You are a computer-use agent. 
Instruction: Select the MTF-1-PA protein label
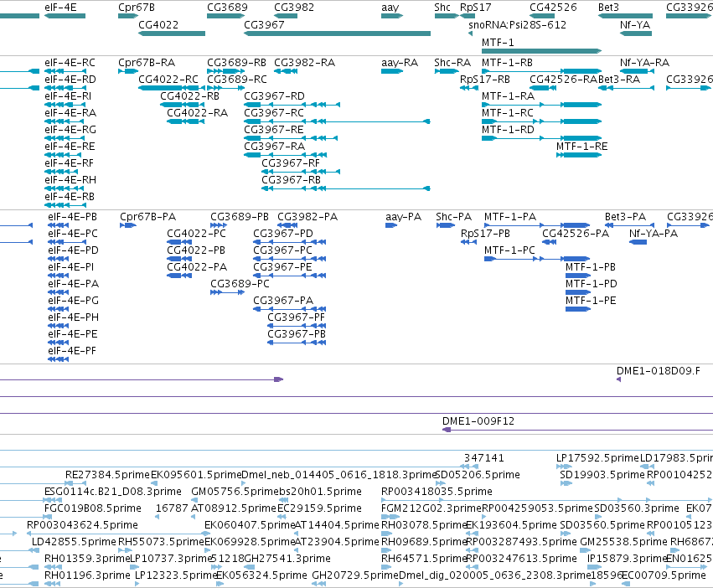tap(510, 216)
